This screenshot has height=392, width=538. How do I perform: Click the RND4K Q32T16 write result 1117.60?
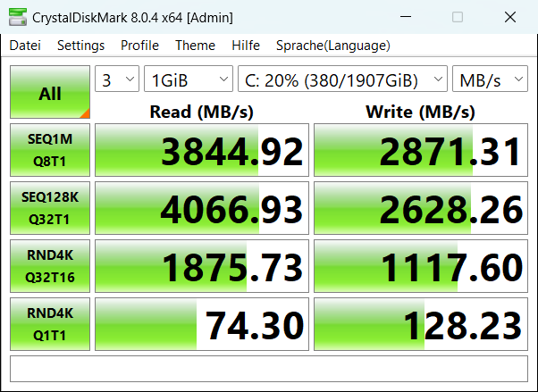(x=421, y=266)
